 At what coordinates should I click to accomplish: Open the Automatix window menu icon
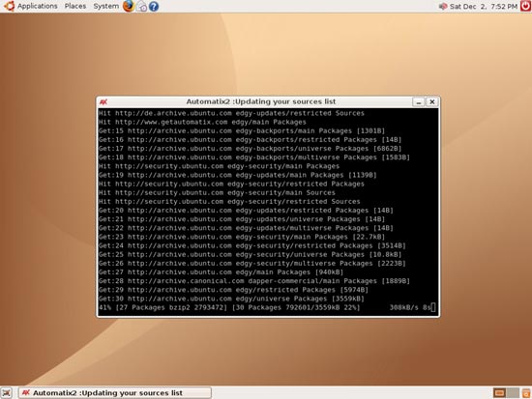[x=103, y=101]
